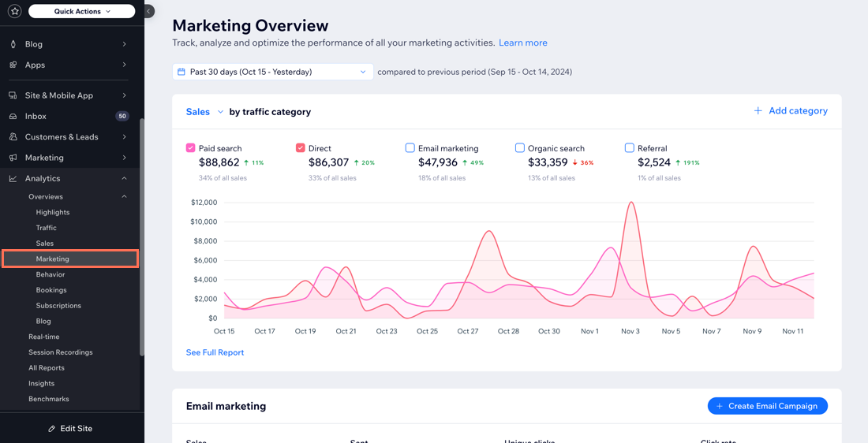Click the Marketing megaphone icon in sidebar
This screenshot has width=868, height=443.
(13, 158)
